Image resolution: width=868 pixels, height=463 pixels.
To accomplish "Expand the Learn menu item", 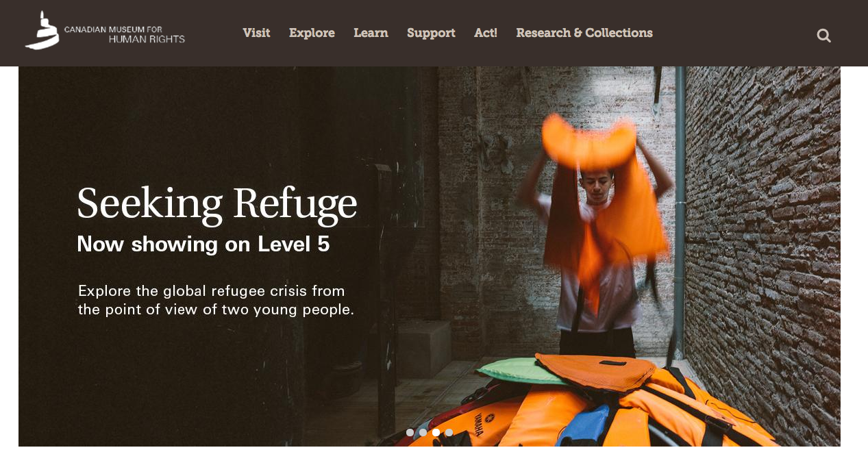I will (x=371, y=33).
